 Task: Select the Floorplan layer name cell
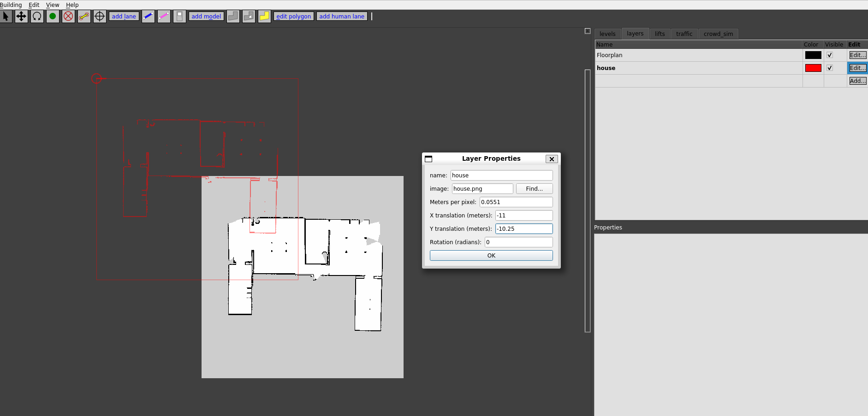[699, 55]
